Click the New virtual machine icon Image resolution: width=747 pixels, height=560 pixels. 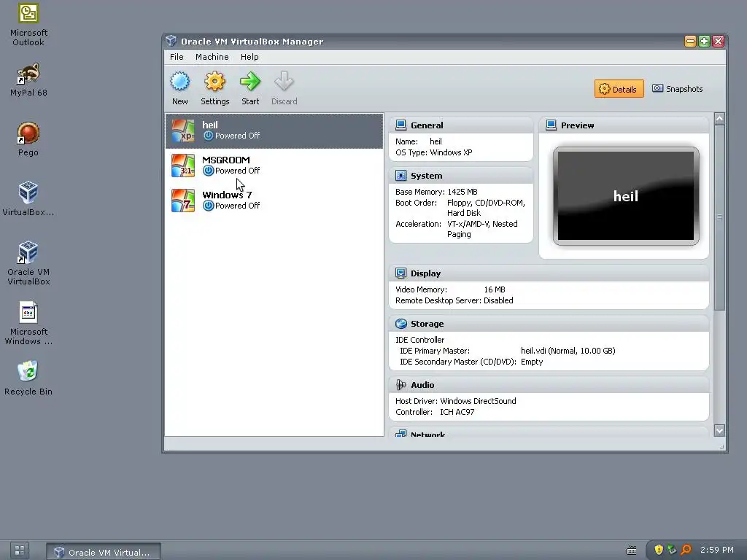179,82
